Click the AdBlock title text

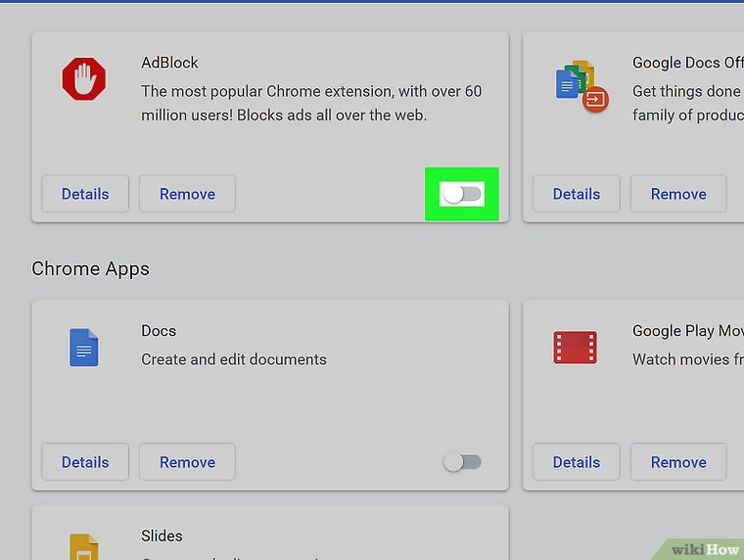pyautogui.click(x=169, y=63)
